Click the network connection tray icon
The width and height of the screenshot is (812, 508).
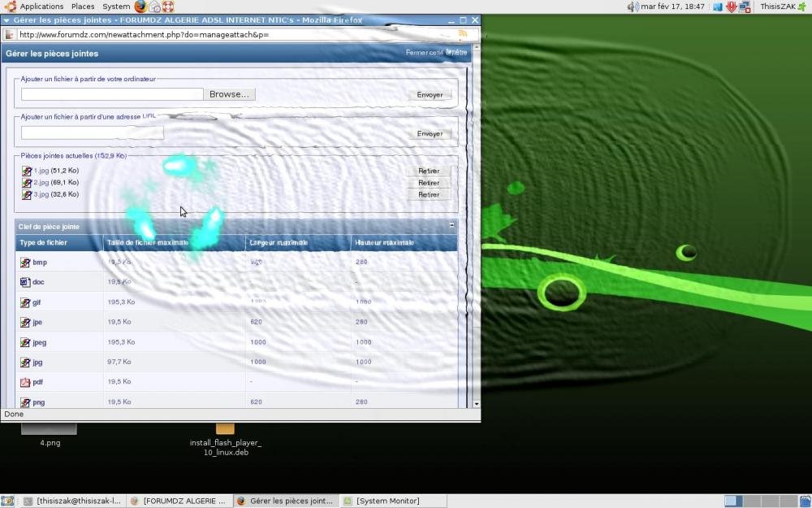(x=745, y=7)
